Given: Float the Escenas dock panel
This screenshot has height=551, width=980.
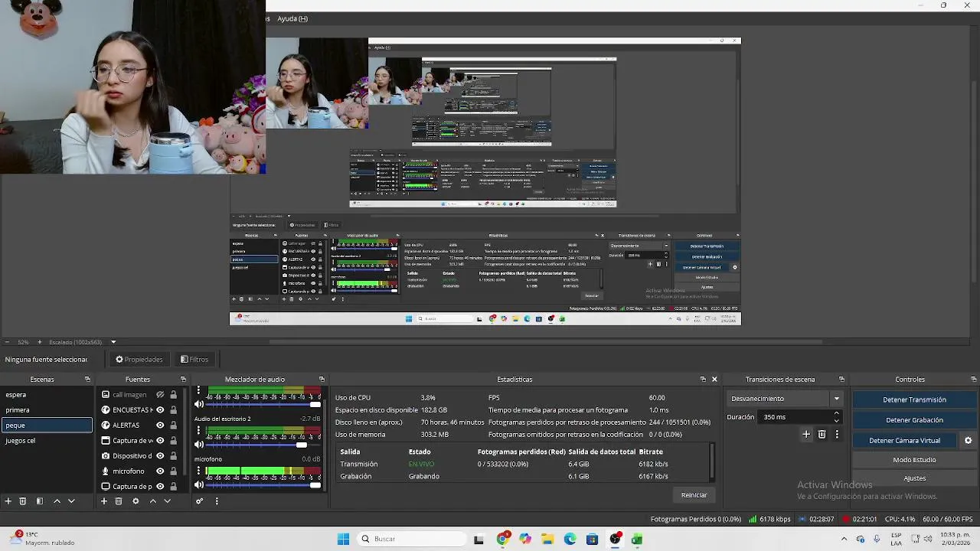Looking at the screenshot, I should point(87,380).
